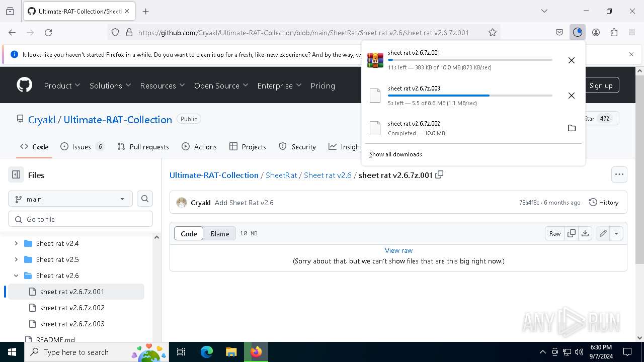Click the edit file pencil icon

click(x=603, y=233)
